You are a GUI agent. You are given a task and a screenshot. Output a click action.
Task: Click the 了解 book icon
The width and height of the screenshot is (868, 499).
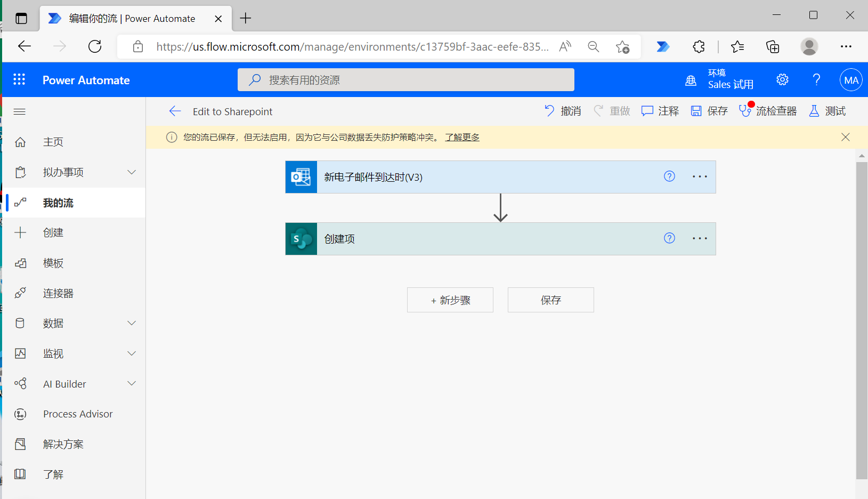click(x=20, y=474)
